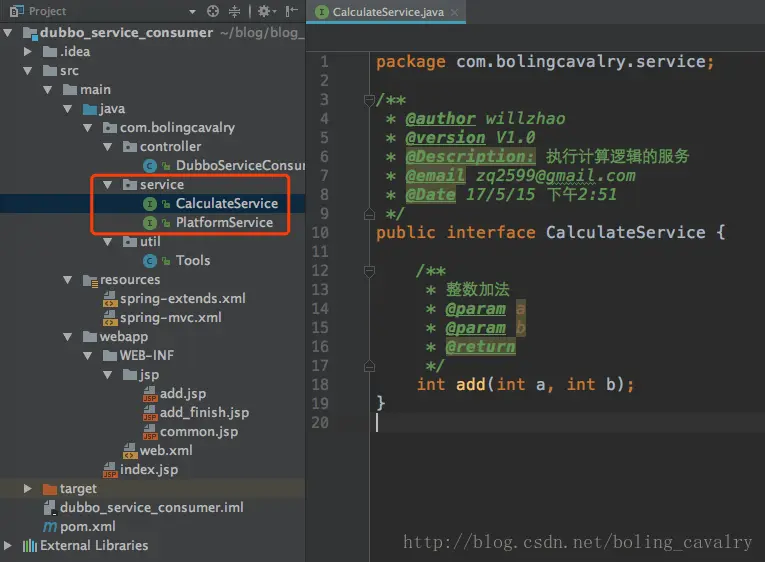This screenshot has height=562, width=765.
Task: Click the CalculateService interface icon in tree
Action: 150,204
